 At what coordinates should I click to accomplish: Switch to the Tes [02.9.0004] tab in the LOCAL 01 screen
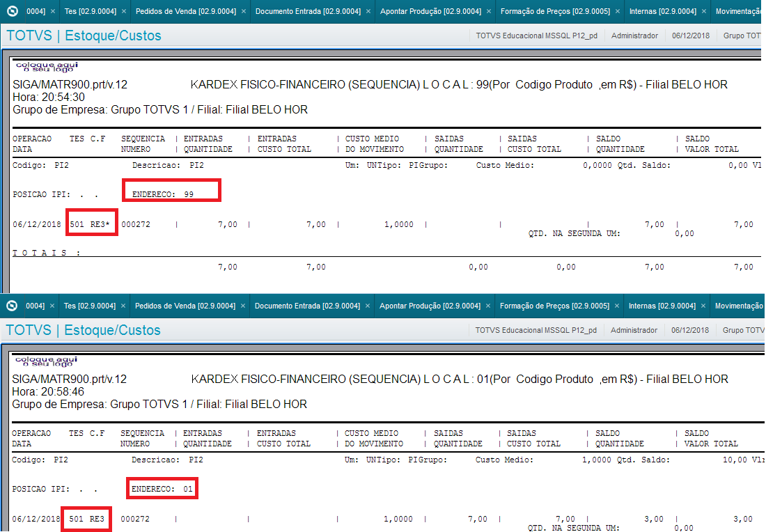click(90, 306)
